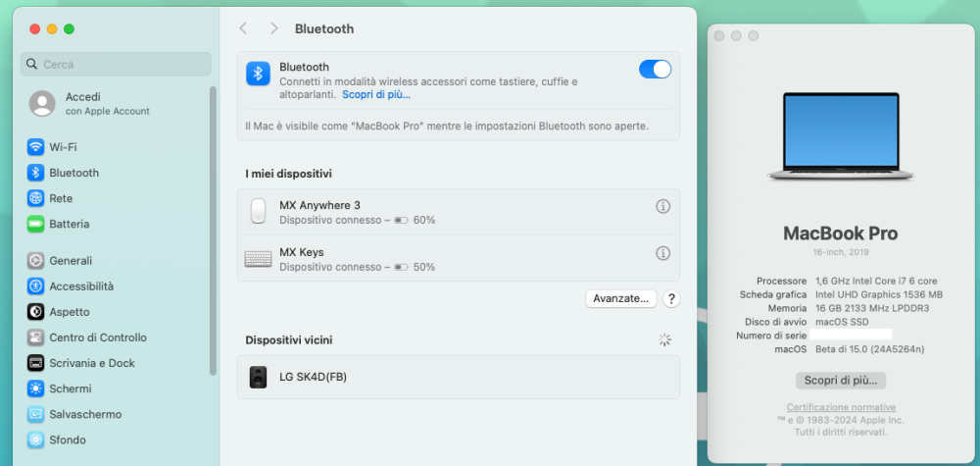Open Aspetto from sidebar label

pos(70,312)
